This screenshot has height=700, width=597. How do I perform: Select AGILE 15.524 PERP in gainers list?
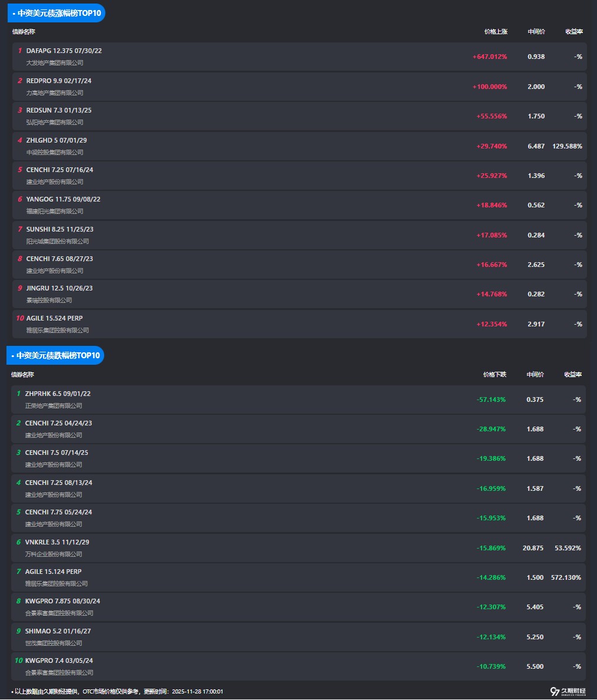point(54,318)
